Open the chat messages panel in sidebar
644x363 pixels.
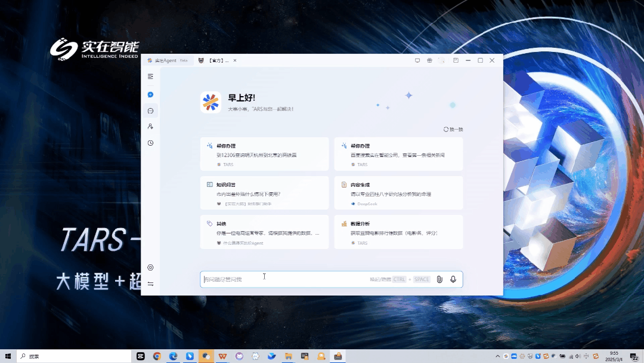tap(150, 110)
